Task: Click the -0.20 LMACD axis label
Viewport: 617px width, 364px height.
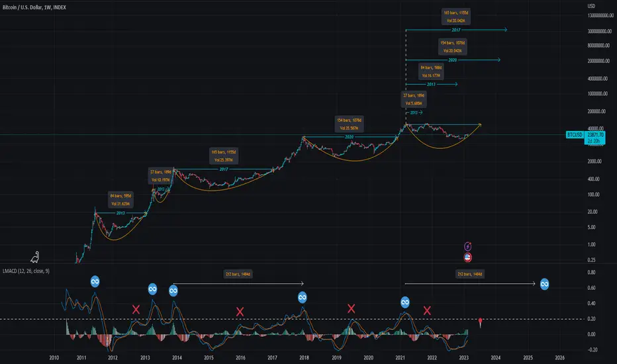Action: pos(593,349)
